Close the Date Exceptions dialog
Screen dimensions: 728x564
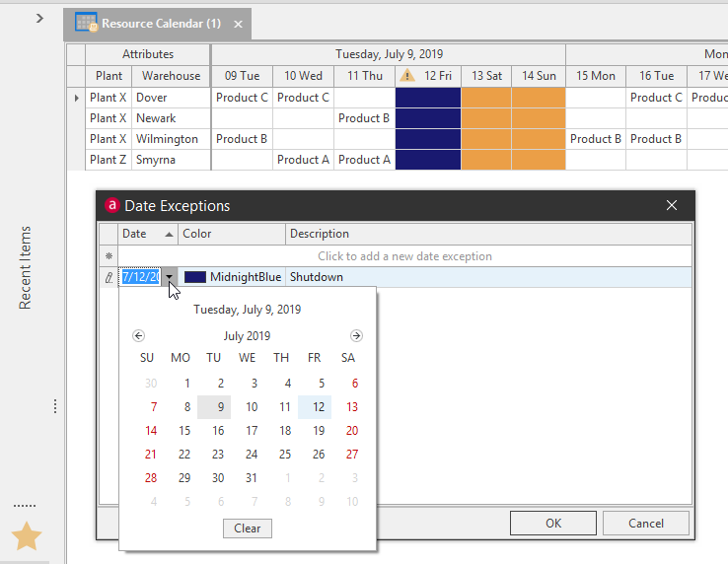[672, 205]
